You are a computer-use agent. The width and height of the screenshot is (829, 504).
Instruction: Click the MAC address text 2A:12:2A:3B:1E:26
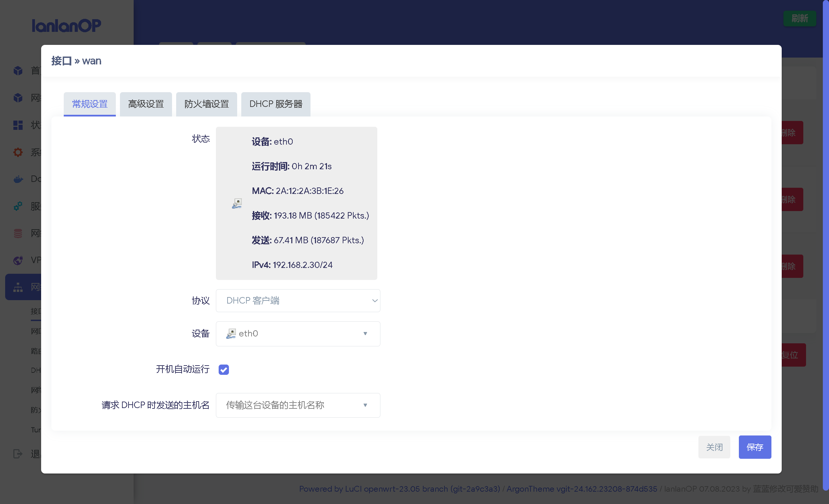click(309, 191)
